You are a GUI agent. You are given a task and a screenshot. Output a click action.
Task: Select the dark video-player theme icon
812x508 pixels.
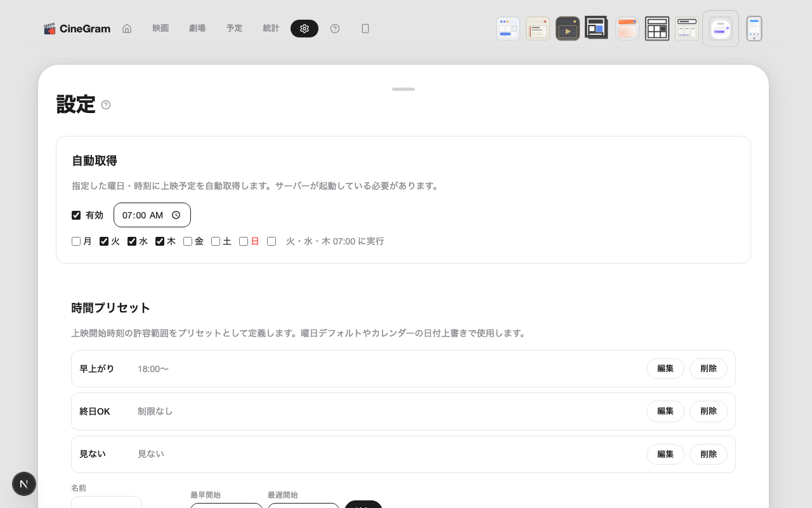click(568, 28)
